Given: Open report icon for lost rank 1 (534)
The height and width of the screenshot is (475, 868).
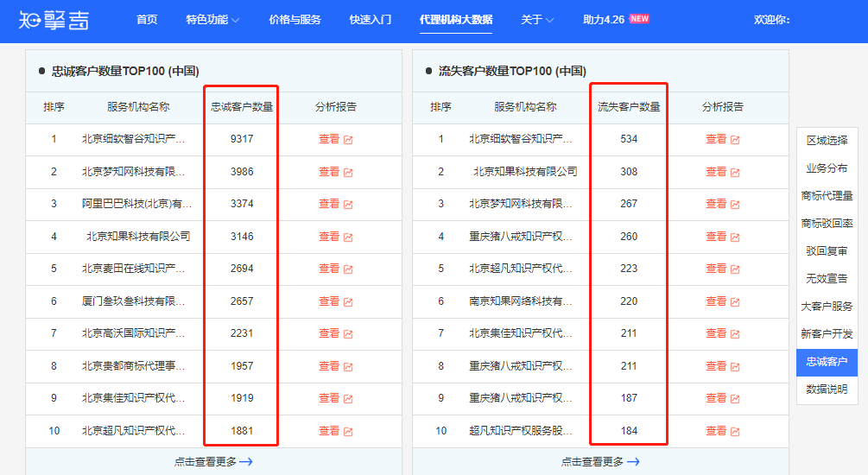Looking at the screenshot, I should point(735,140).
